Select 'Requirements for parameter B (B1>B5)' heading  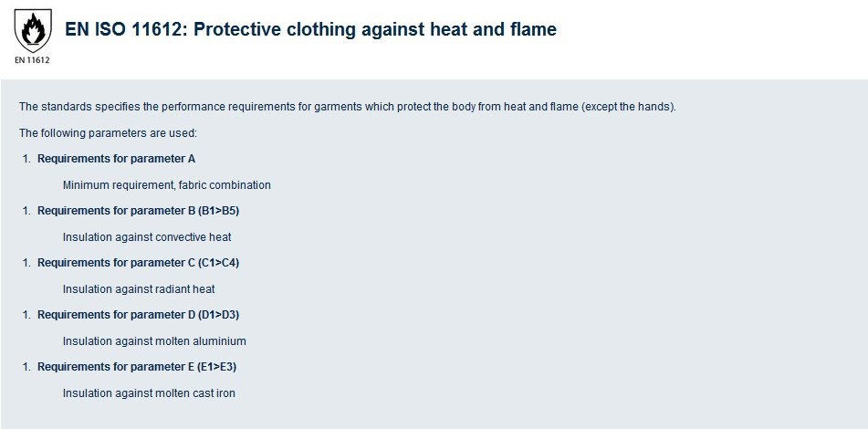tap(139, 211)
